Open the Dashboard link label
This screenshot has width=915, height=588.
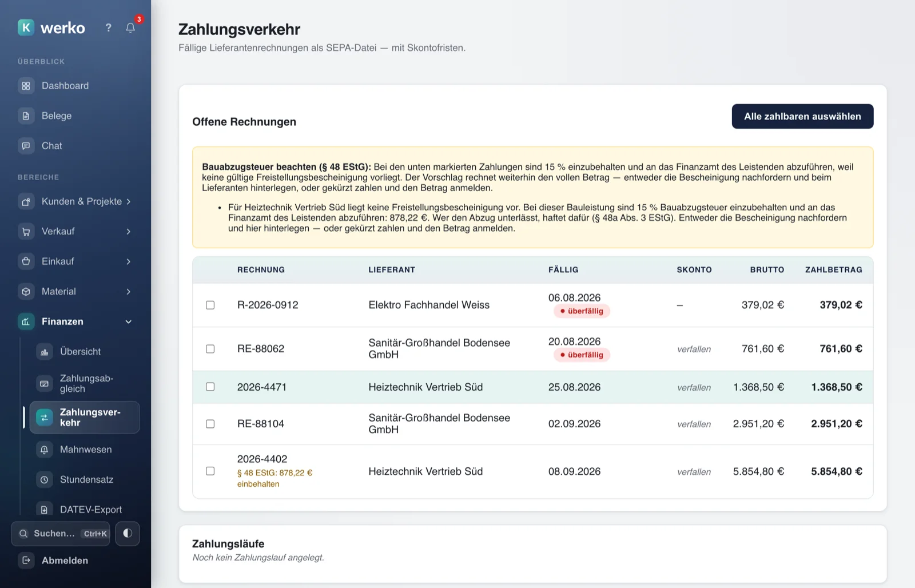tap(65, 86)
